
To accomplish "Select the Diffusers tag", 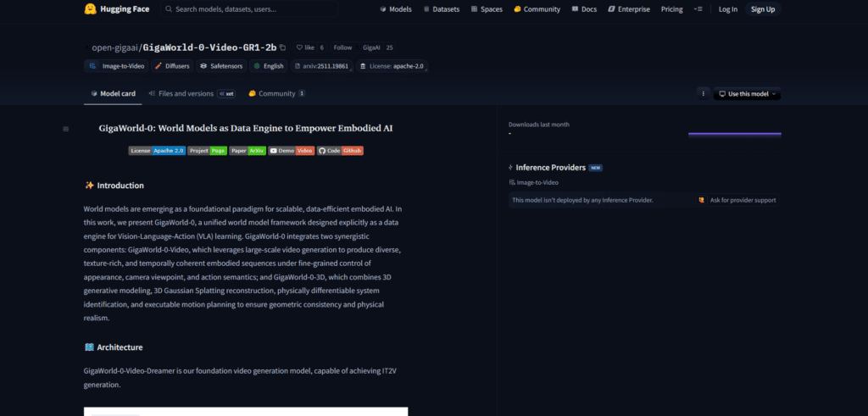I will (172, 66).
